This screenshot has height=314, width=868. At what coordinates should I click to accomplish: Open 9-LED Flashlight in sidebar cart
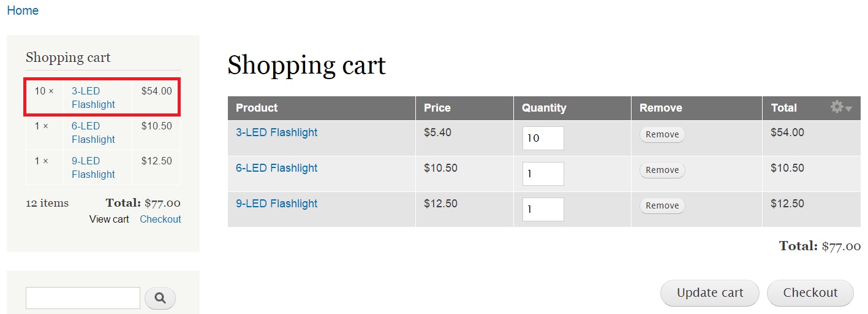pyautogui.click(x=93, y=167)
